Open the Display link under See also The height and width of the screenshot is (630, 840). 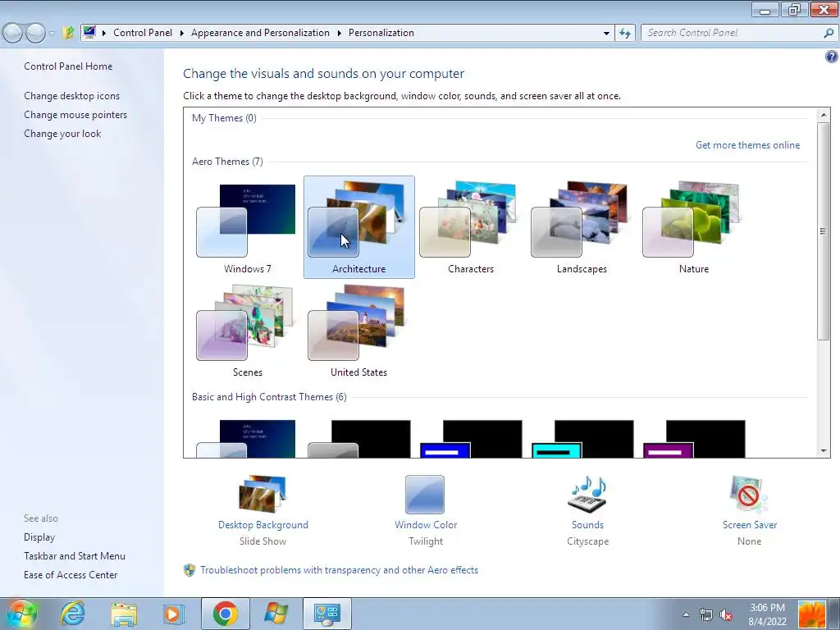(39, 537)
